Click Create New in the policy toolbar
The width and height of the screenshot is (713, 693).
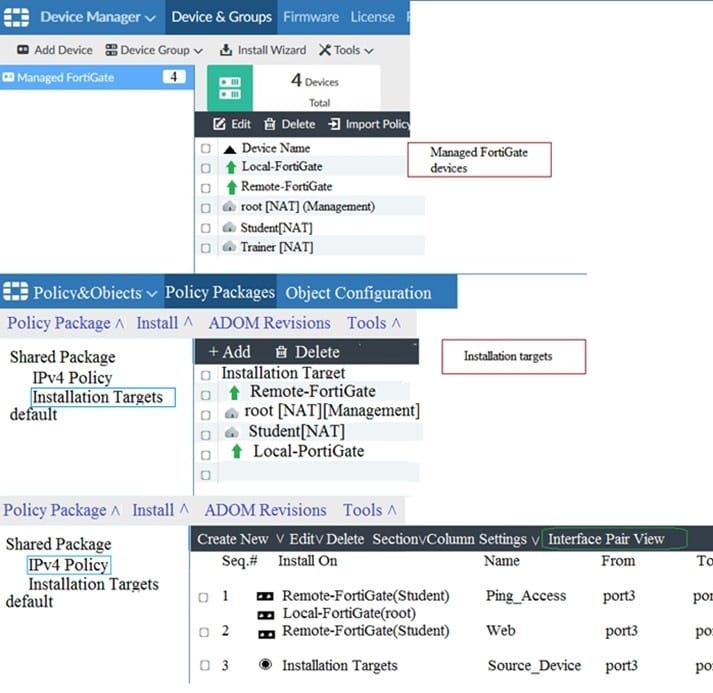(x=233, y=539)
